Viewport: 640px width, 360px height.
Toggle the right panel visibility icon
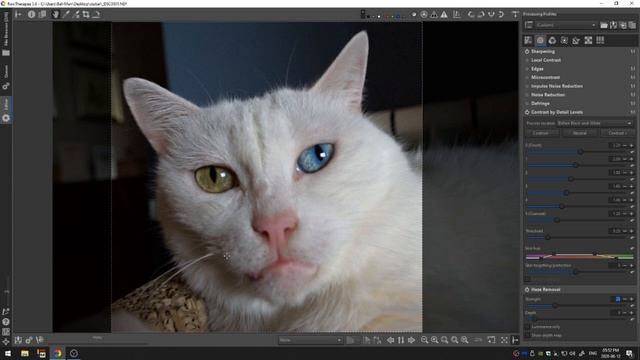515,340
